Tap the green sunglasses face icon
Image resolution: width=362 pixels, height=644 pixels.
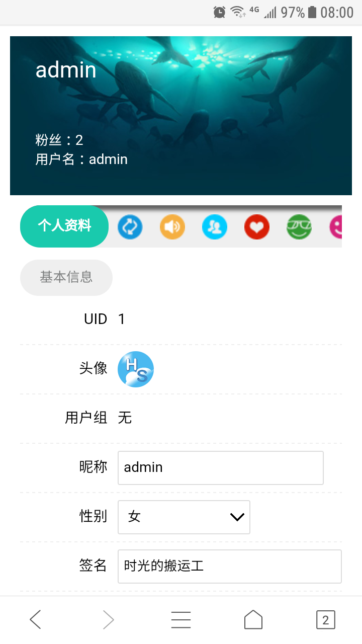[x=299, y=227]
